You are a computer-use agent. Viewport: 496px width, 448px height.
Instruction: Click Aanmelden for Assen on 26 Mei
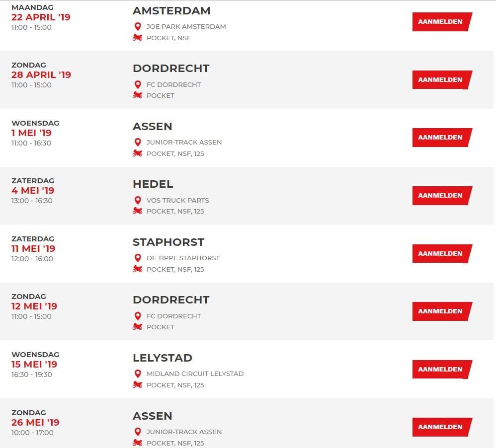pyautogui.click(x=442, y=427)
